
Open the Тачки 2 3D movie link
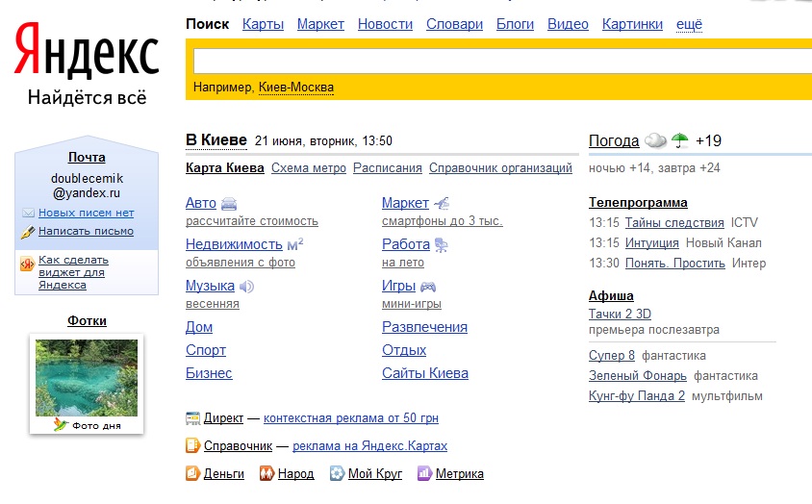620,314
